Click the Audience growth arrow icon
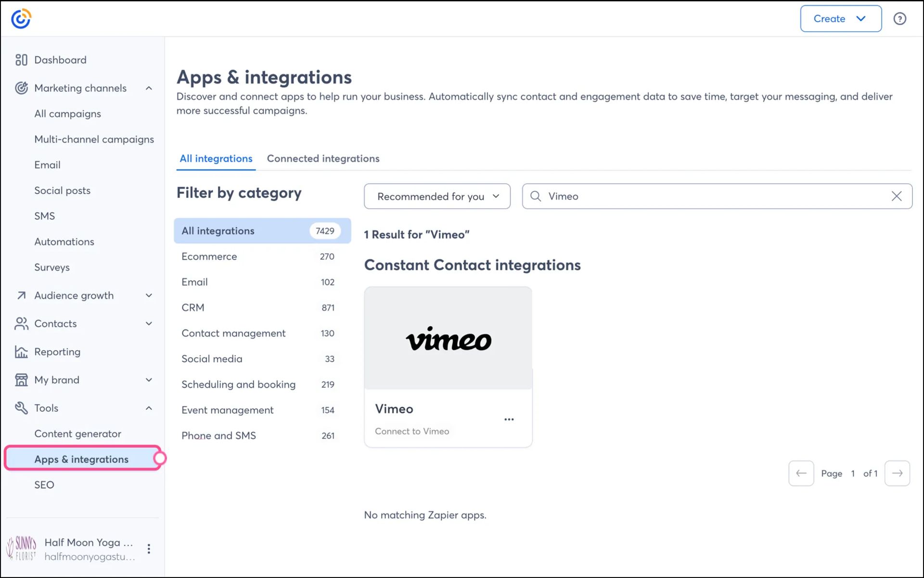Image resolution: width=924 pixels, height=578 pixels. pos(21,295)
